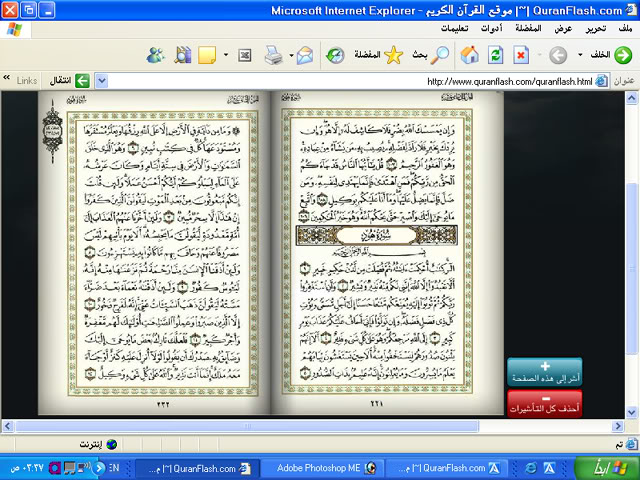The image size is (640, 480).
Task: Click QuranFlash.com taskbar button with letter A icon
Action: coord(447,468)
